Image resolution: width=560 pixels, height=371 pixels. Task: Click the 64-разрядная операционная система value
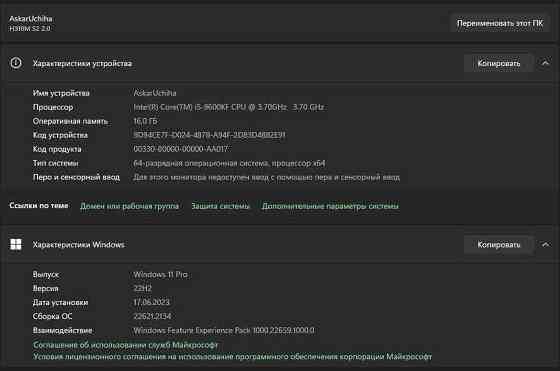pyautogui.click(x=229, y=163)
